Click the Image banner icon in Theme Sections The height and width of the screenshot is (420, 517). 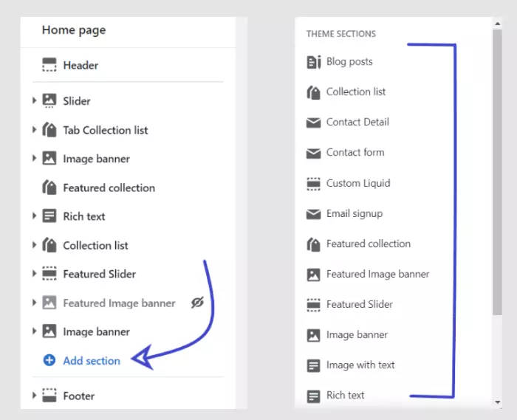[x=314, y=335]
